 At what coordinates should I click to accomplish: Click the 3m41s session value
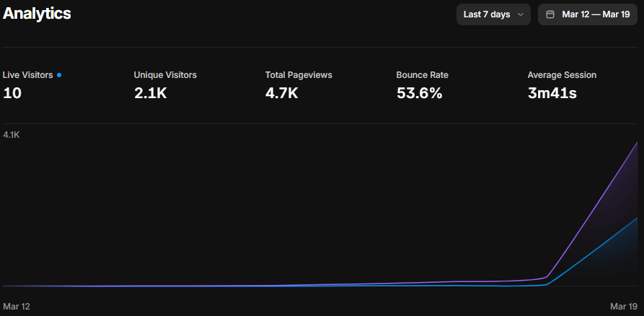(552, 93)
